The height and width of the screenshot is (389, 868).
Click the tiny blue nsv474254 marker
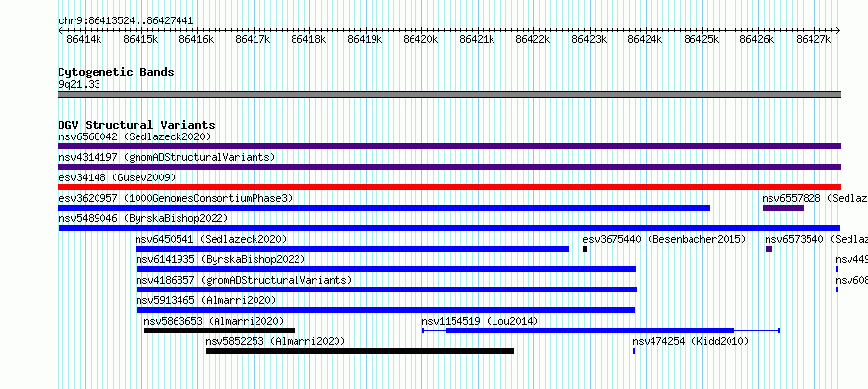(634, 351)
